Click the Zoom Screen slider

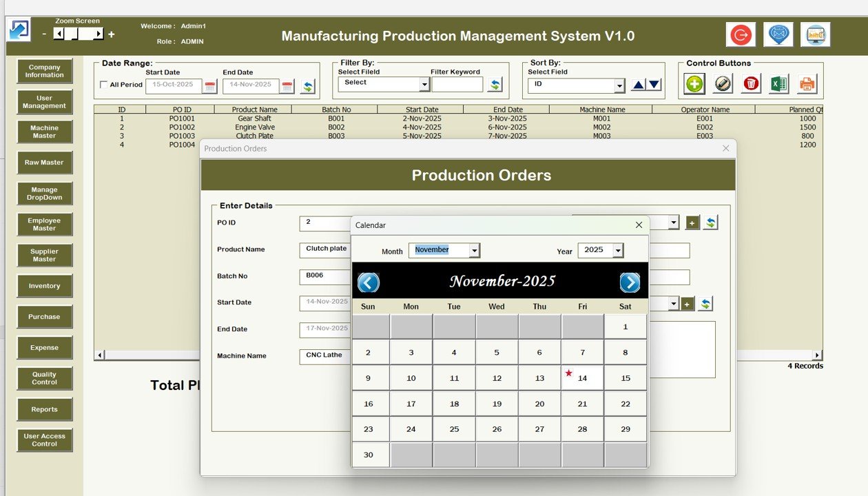pos(79,34)
